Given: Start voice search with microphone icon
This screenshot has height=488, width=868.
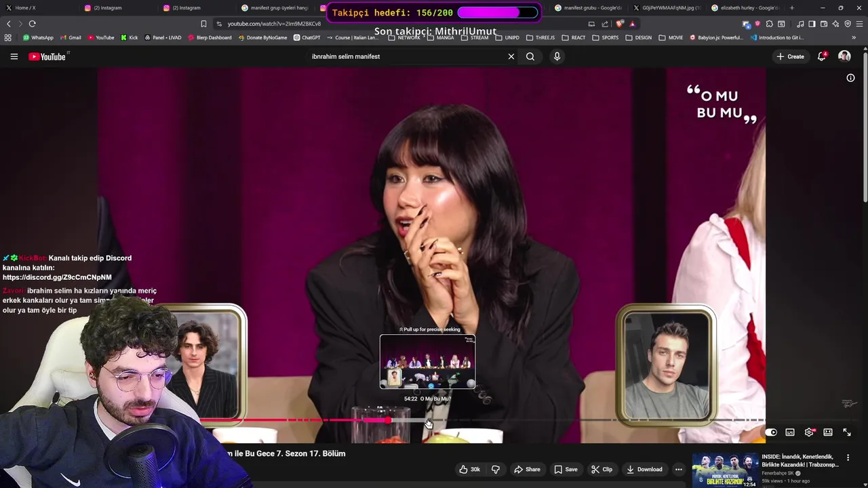Looking at the screenshot, I should coord(557,56).
